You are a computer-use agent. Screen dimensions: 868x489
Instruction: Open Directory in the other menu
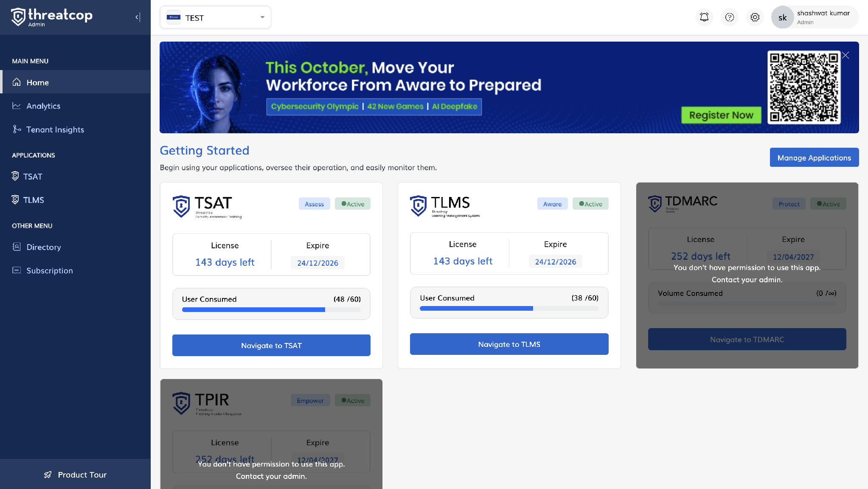75,247
